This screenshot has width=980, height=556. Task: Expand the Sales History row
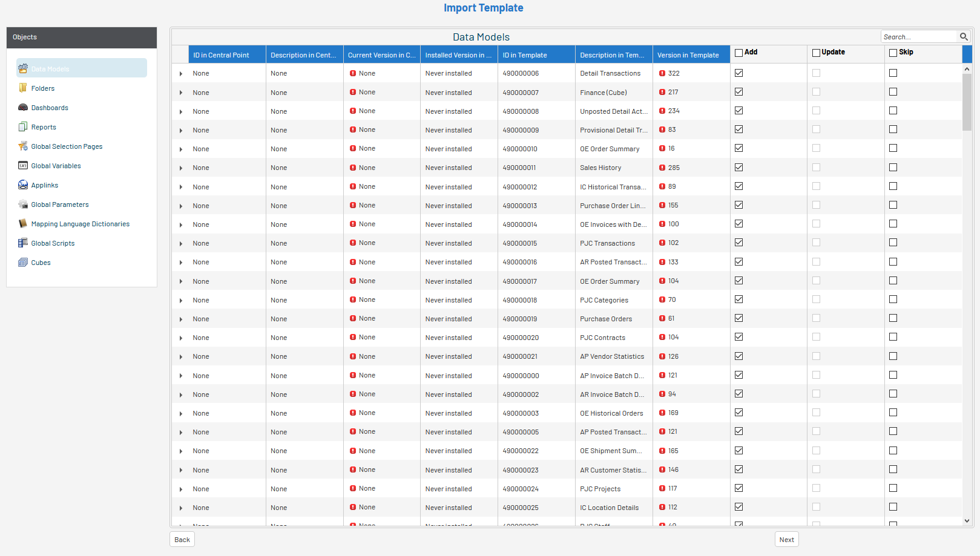pos(181,168)
